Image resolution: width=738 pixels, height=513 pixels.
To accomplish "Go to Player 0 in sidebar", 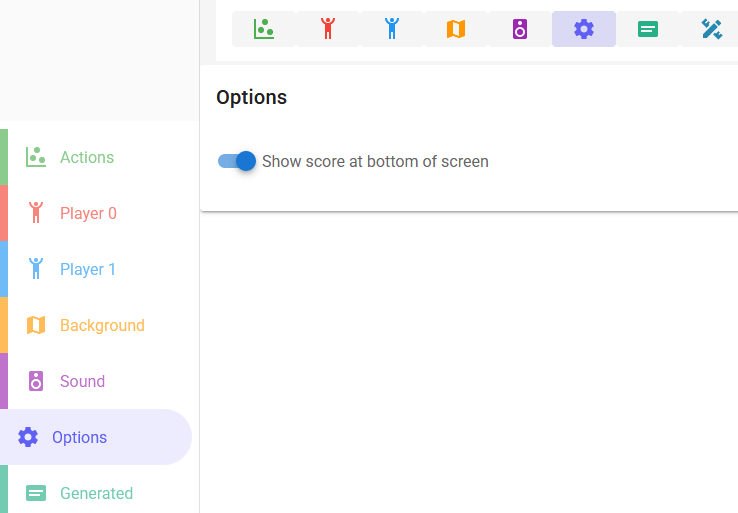I will tap(88, 213).
